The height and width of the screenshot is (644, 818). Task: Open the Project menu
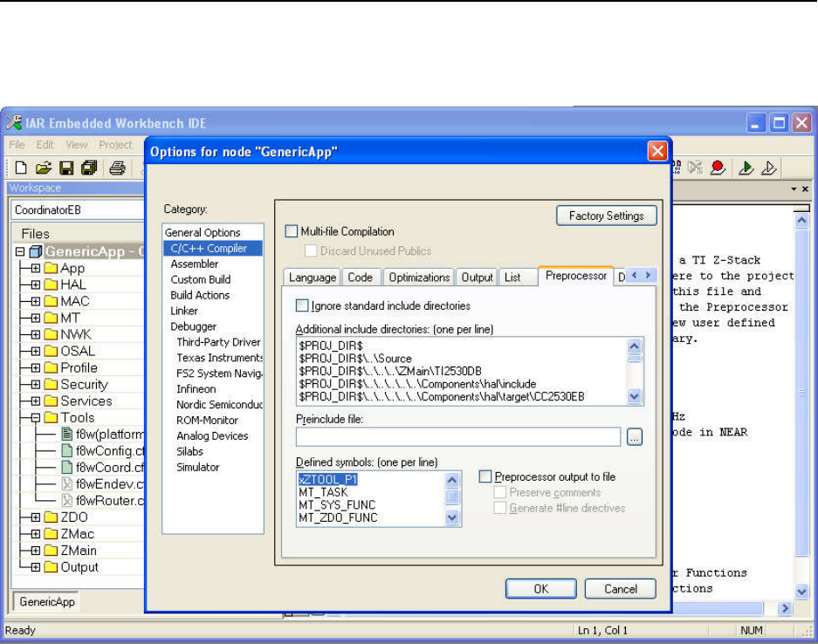[115, 145]
